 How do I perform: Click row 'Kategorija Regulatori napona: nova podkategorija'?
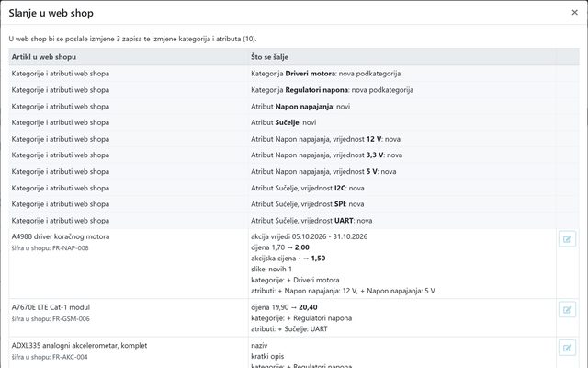[294, 90]
